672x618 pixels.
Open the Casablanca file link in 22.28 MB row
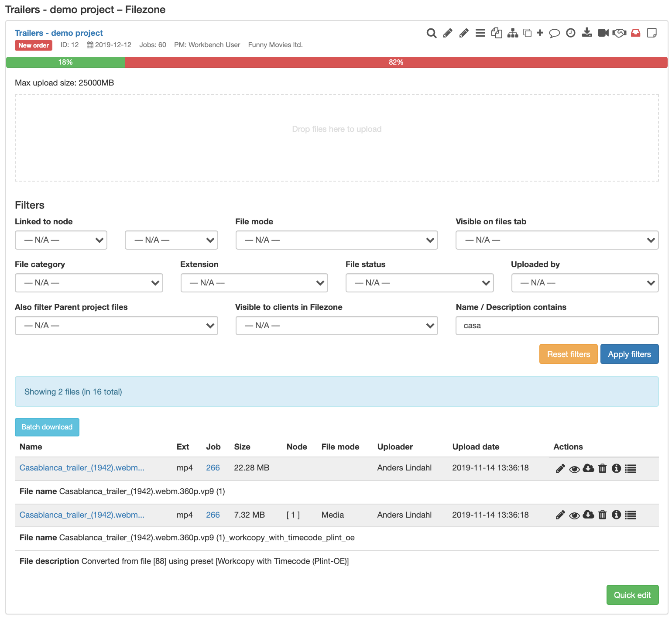pos(82,468)
